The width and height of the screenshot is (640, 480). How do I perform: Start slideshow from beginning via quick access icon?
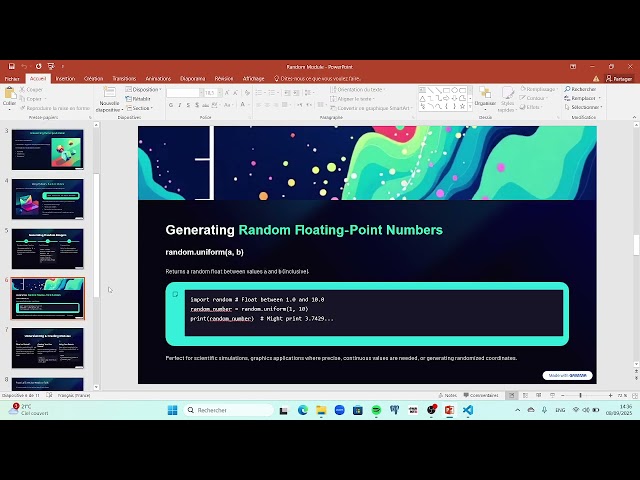[x=51, y=66]
